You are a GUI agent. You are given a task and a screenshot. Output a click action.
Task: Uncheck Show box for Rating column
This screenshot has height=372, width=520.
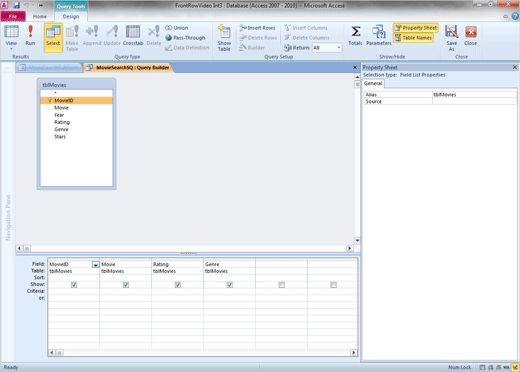click(x=178, y=285)
